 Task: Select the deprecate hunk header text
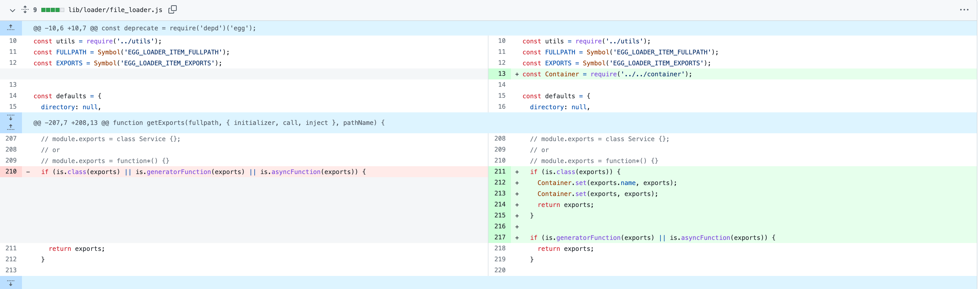point(145,28)
